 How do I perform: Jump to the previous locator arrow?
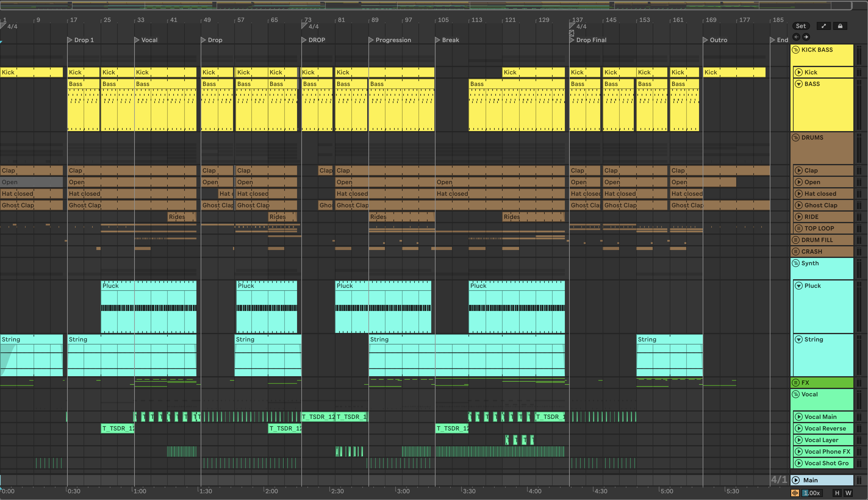[x=796, y=37]
